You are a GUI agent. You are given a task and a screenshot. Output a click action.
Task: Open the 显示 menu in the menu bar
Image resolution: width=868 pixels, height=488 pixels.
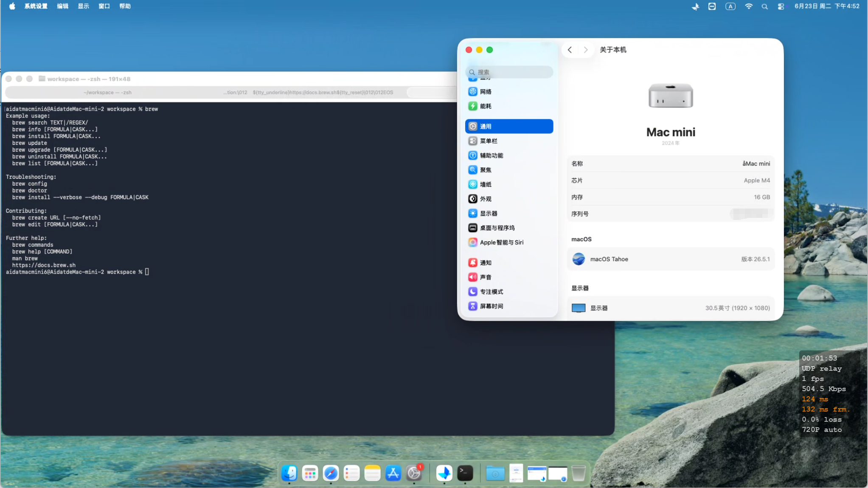point(84,6)
